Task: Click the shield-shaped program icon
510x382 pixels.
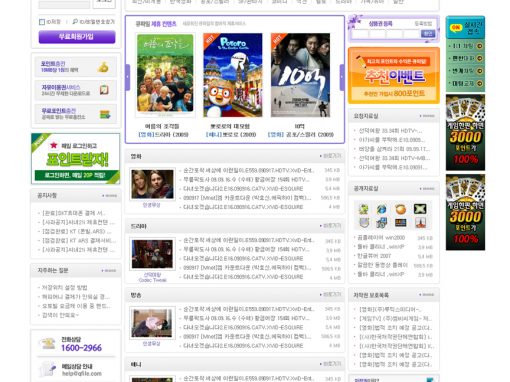Action: coord(364,223)
